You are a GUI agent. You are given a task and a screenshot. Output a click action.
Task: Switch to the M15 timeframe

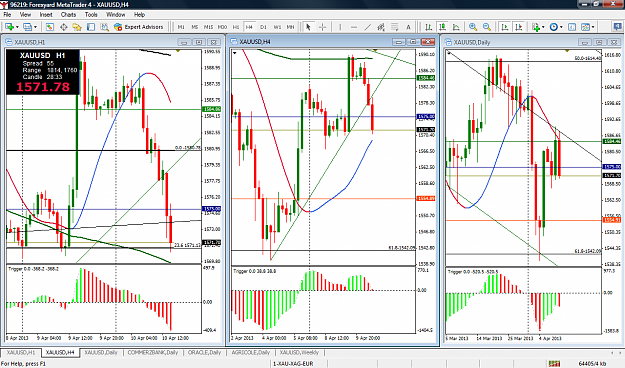(208, 27)
